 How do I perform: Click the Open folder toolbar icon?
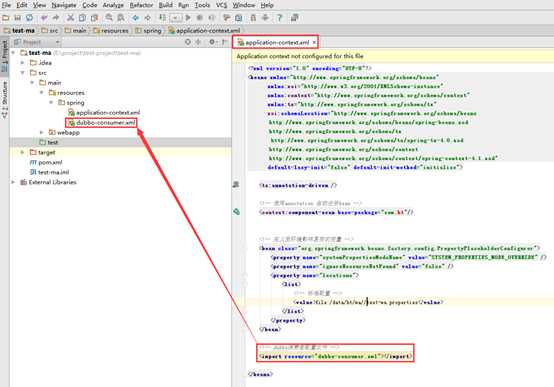click(x=6, y=18)
